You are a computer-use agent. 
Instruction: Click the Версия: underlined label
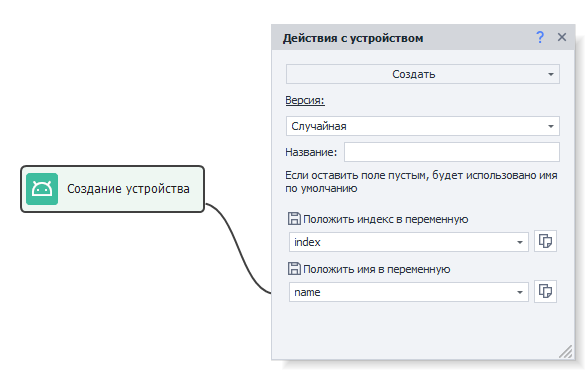[x=305, y=100]
